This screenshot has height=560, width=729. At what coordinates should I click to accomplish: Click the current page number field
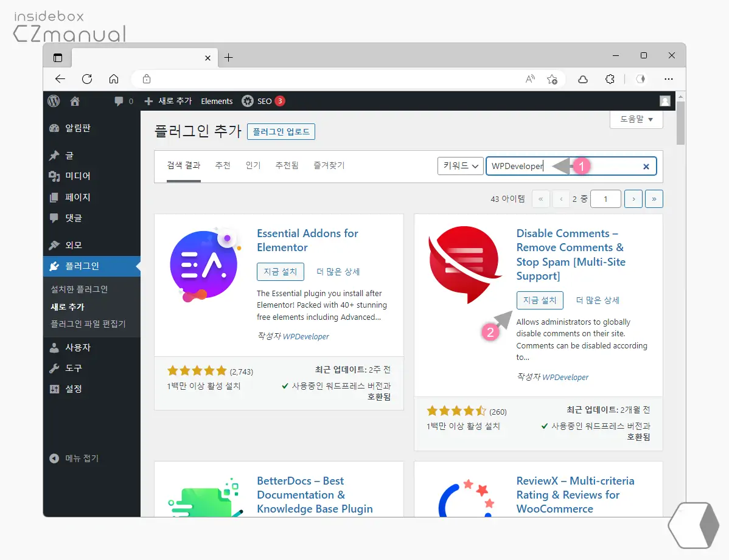[604, 199]
